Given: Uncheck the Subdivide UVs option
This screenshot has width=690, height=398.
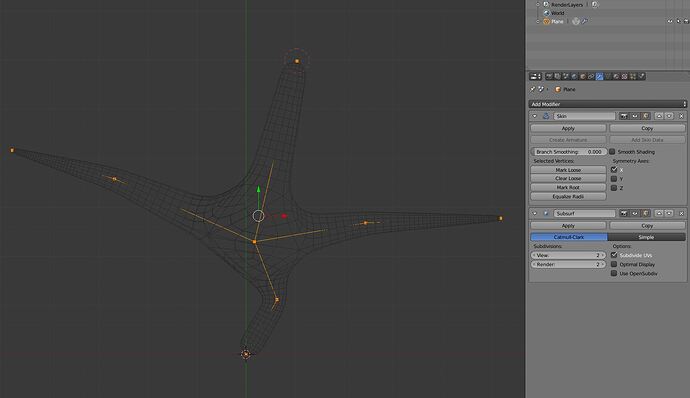Looking at the screenshot, I should pos(614,255).
